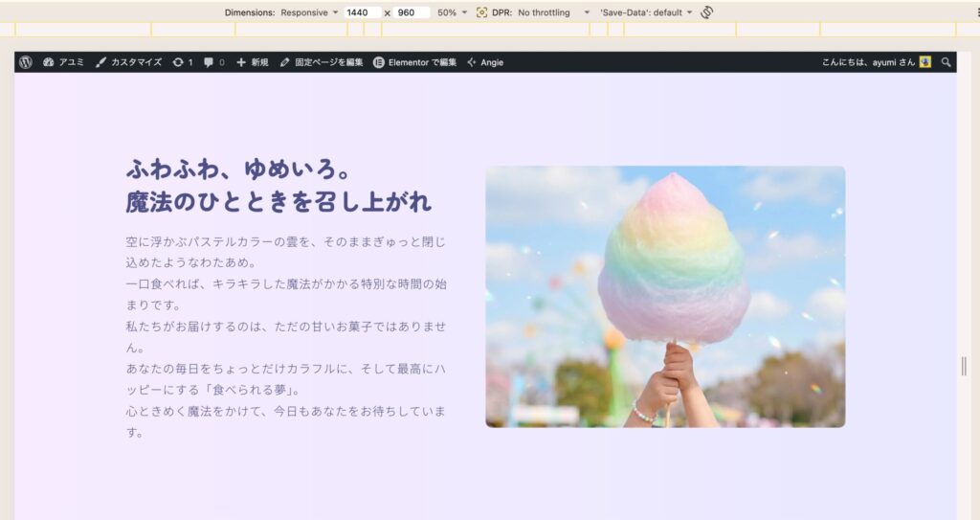Click the viewport resize handle on right edge
Screen dimensions: 980x520
point(964,366)
